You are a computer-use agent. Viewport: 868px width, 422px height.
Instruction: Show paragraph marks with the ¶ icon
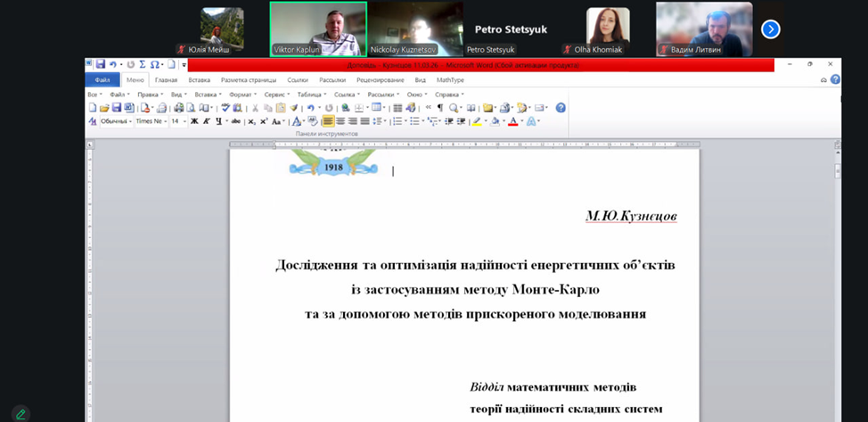click(439, 108)
